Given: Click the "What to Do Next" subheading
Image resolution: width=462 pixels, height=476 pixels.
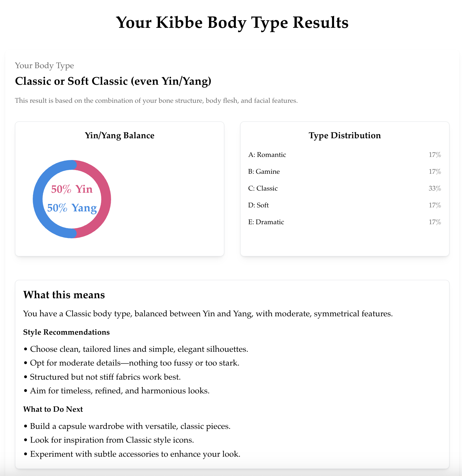Looking at the screenshot, I should [x=53, y=409].
